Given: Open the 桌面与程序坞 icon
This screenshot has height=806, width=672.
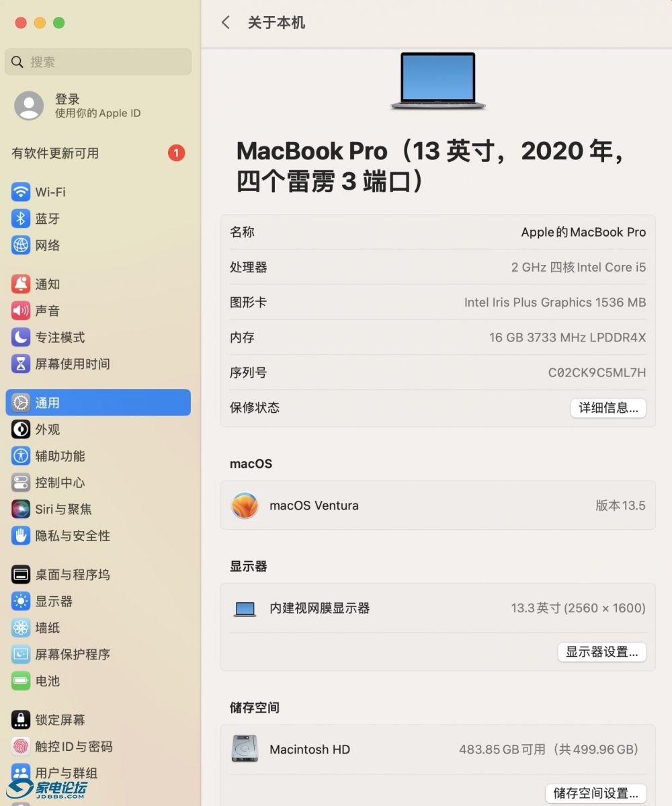Looking at the screenshot, I should point(21,575).
